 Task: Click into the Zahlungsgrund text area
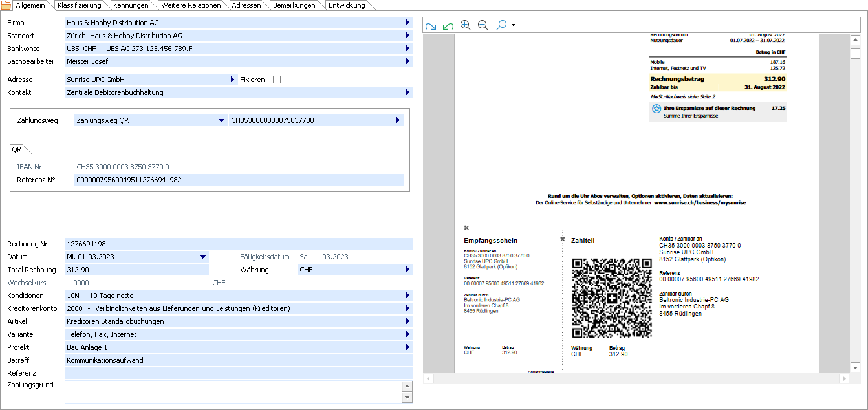point(233,391)
